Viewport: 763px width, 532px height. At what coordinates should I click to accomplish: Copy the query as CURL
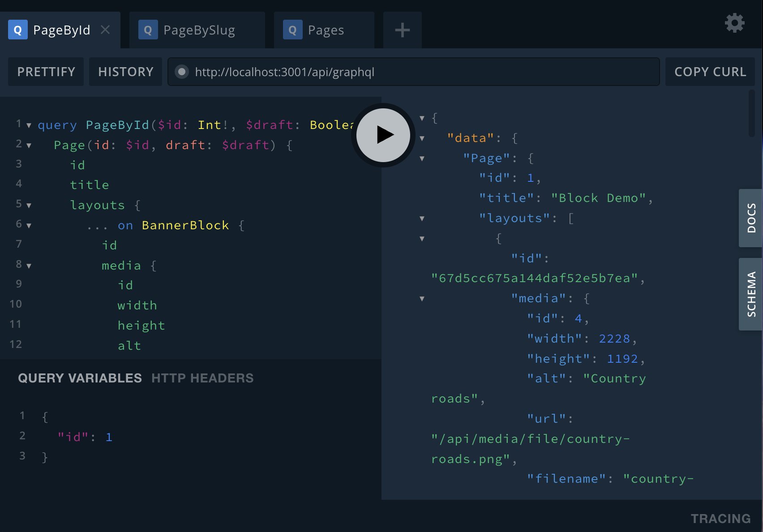(x=710, y=72)
